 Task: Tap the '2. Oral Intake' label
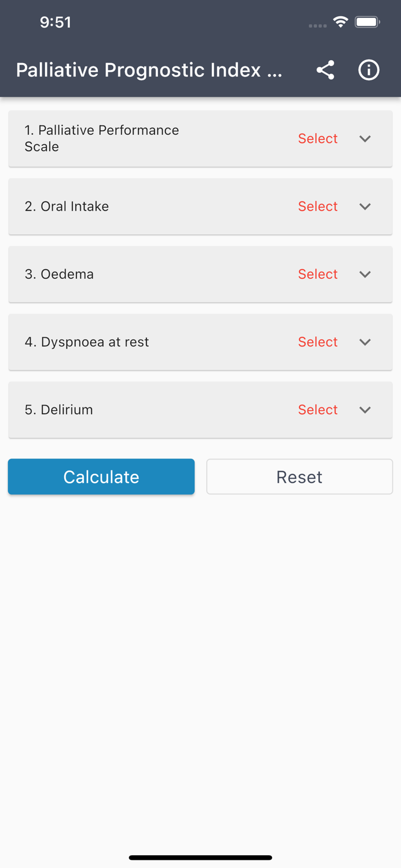(x=67, y=207)
